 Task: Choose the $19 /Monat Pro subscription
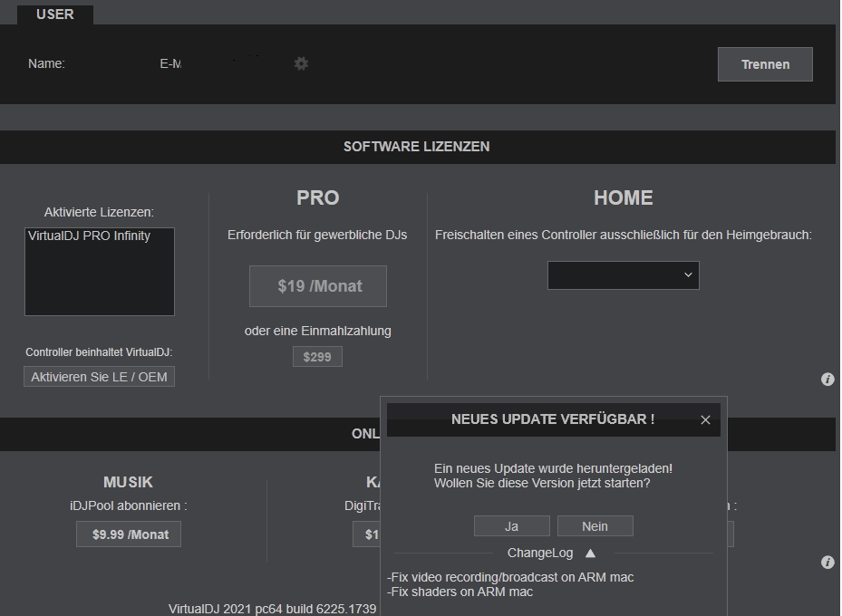pos(318,286)
